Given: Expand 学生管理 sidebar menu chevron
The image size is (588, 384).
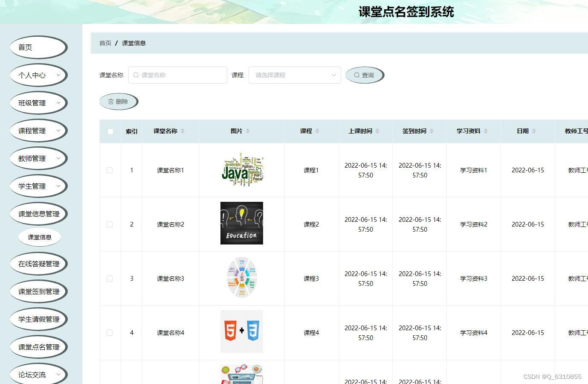Looking at the screenshot, I should (x=58, y=186).
